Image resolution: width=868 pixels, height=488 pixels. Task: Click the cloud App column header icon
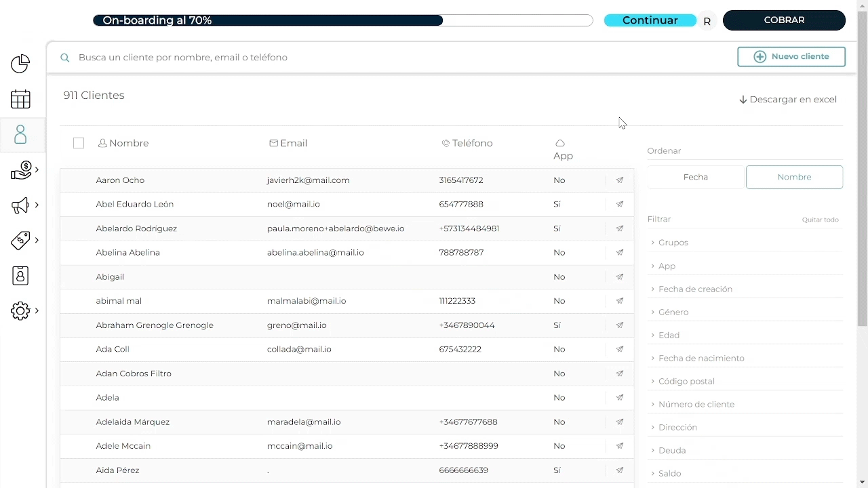pos(560,143)
